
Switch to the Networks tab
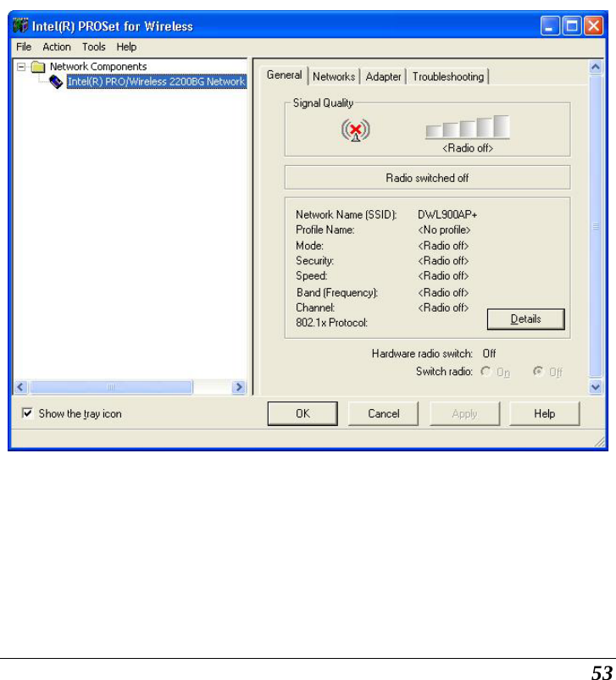pos(334,77)
